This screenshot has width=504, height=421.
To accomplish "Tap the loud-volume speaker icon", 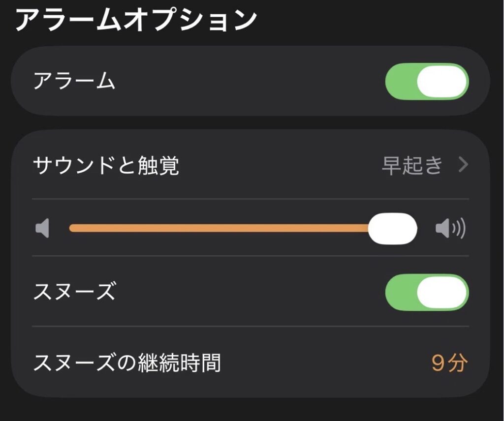I will (x=450, y=228).
